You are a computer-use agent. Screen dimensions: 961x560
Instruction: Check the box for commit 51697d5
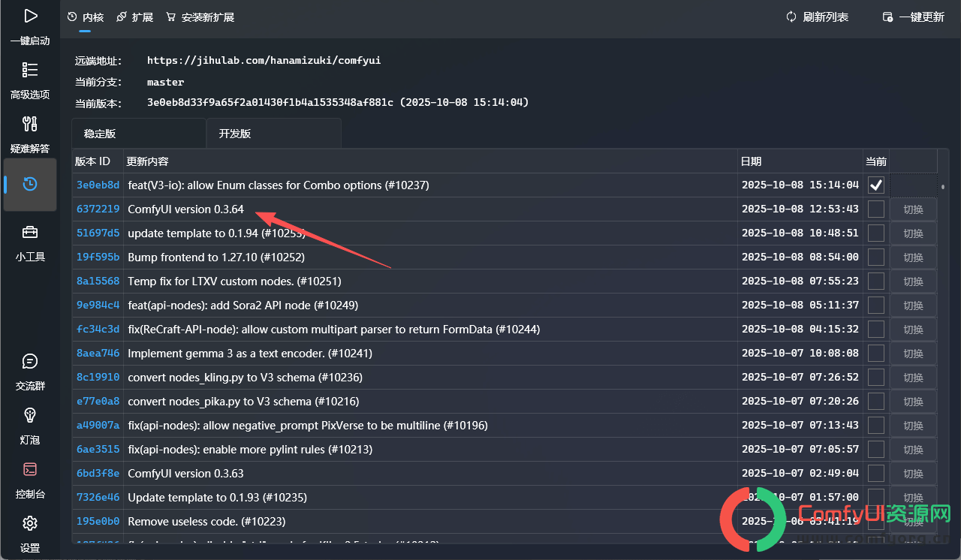tap(876, 233)
